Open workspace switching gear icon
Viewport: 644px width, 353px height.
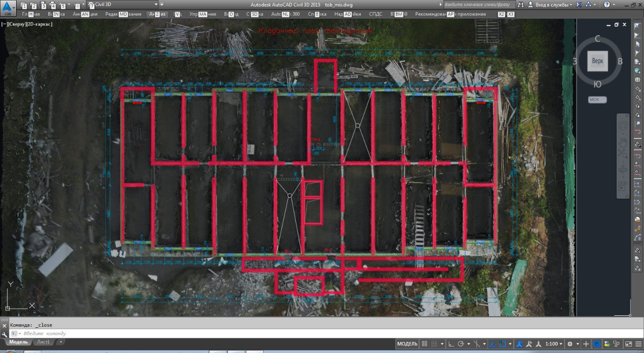(570, 344)
